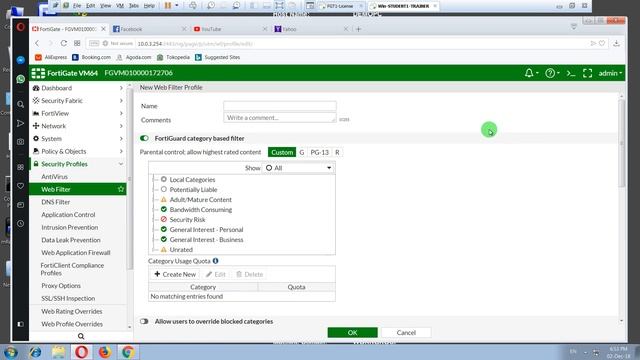This screenshot has height=360, width=640.
Task: Open Application Control page
Action: [68, 214]
